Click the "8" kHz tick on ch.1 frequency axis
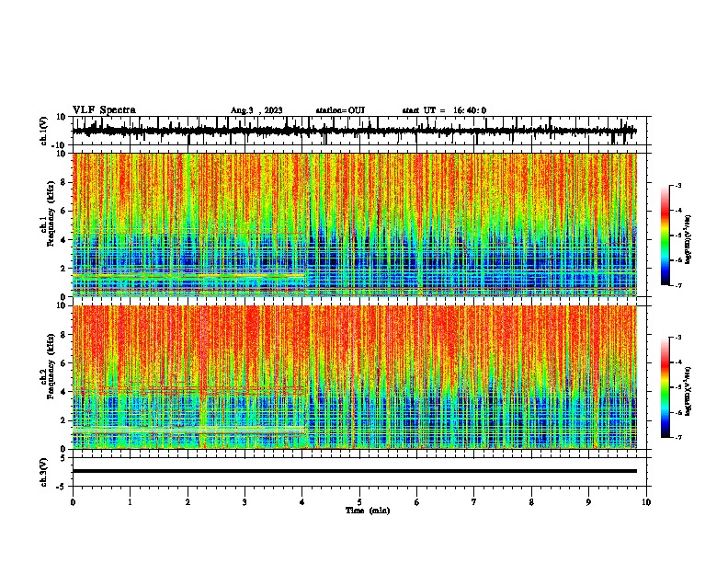 pyautogui.click(x=63, y=182)
